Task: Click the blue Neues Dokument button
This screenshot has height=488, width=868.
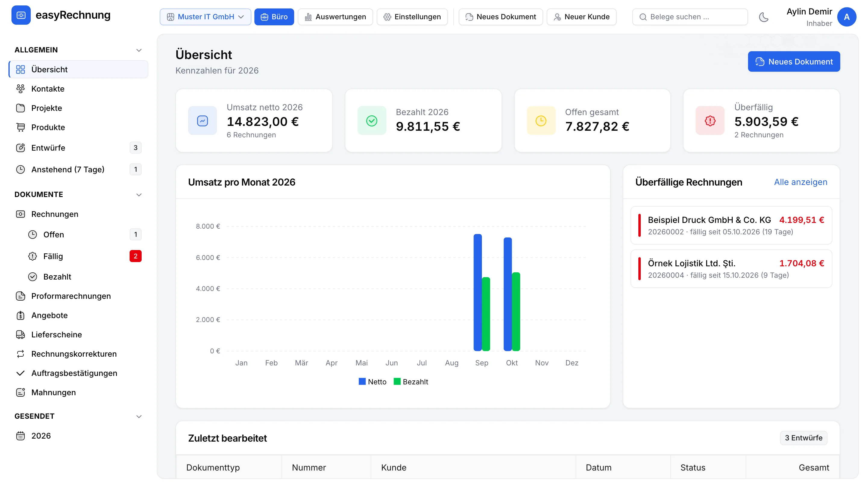Action: pyautogui.click(x=794, y=61)
